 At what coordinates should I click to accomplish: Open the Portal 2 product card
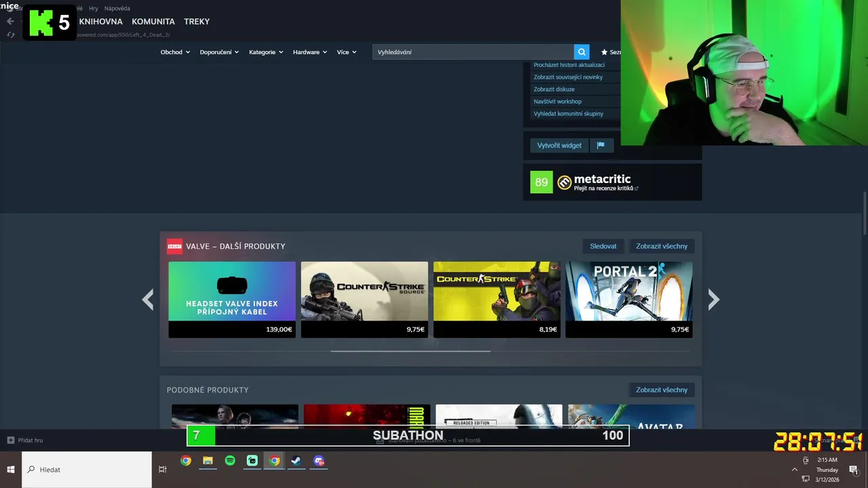point(629,300)
